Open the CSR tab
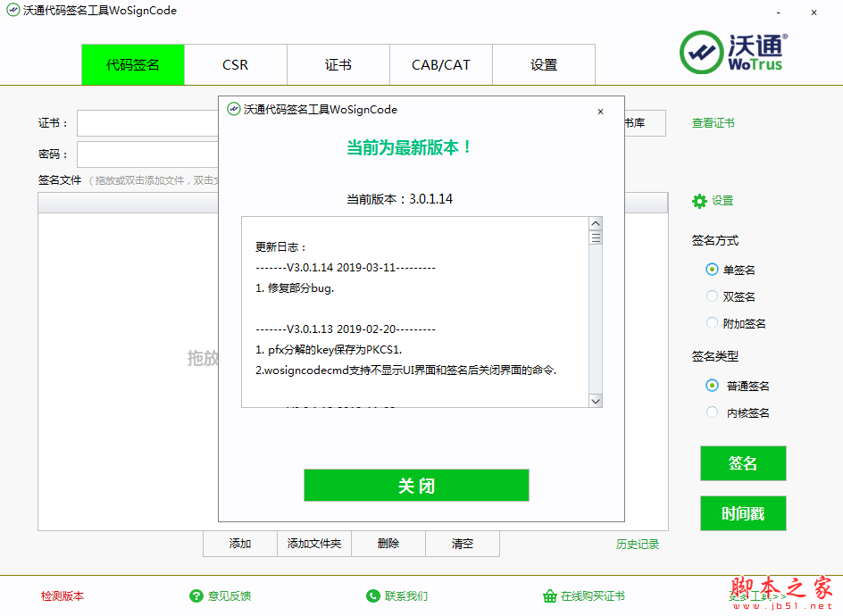The width and height of the screenshot is (843, 616). pos(236,64)
